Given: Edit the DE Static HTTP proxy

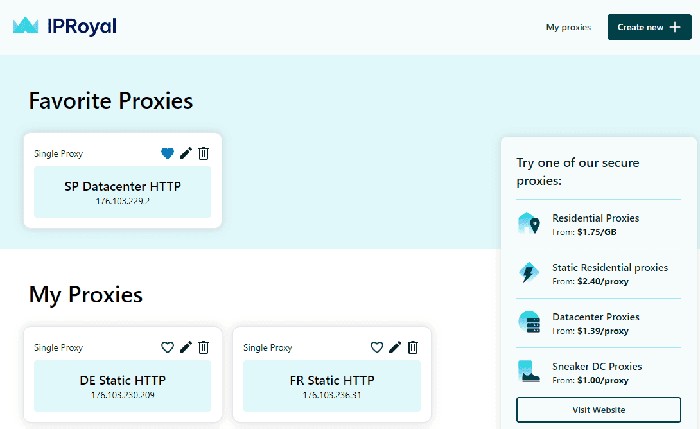Looking at the screenshot, I should [185, 348].
